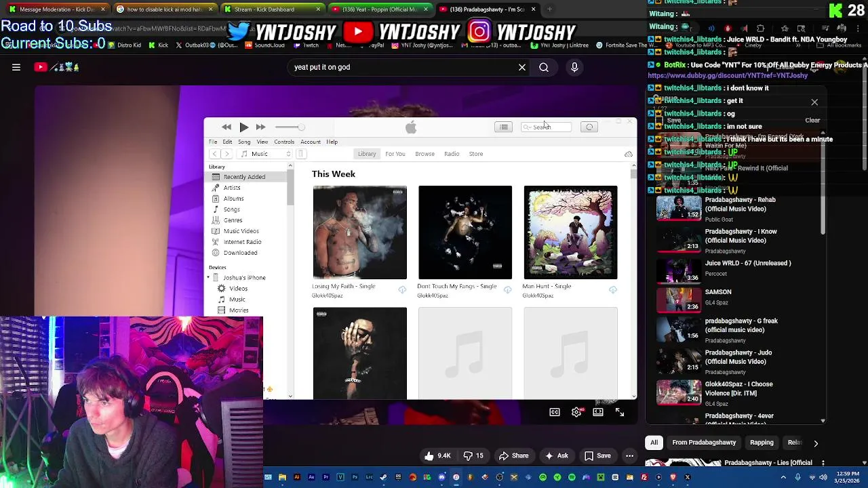Open the Losing My Faith album cover
This screenshot has height=488, width=868.
click(x=360, y=232)
